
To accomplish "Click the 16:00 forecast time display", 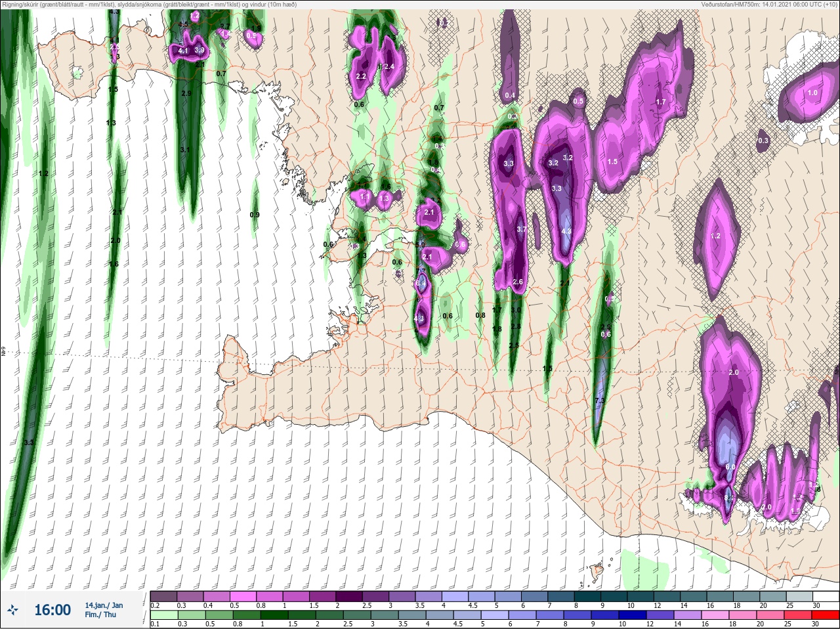I will pyautogui.click(x=52, y=610).
